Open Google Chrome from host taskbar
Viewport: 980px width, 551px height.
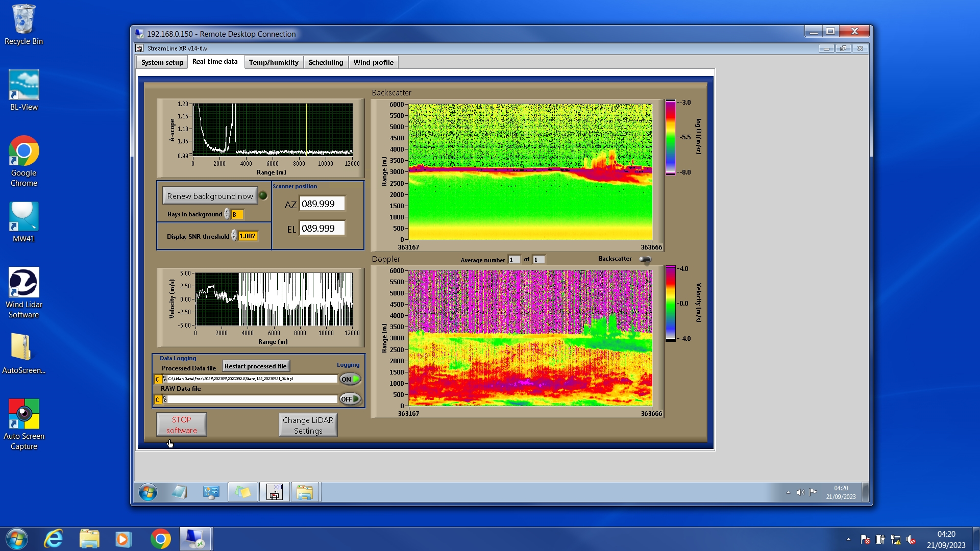tap(160, 539)
